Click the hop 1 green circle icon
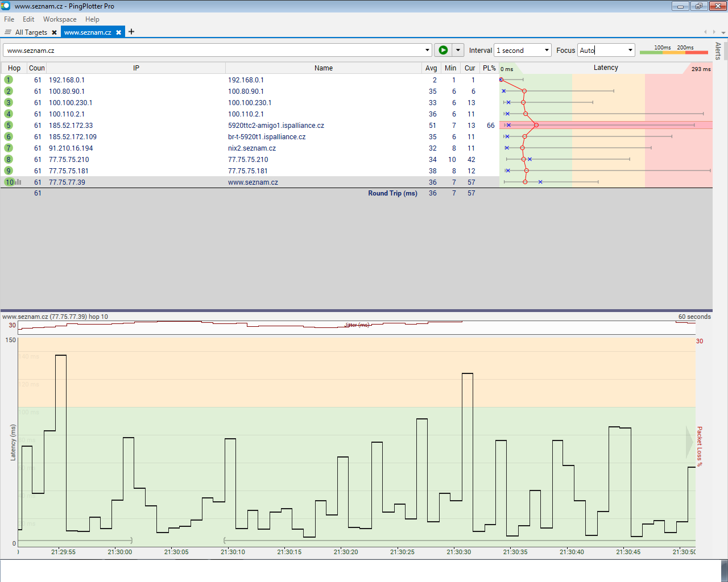The height and width of the screenshot is (582, 728). (9, 80)
